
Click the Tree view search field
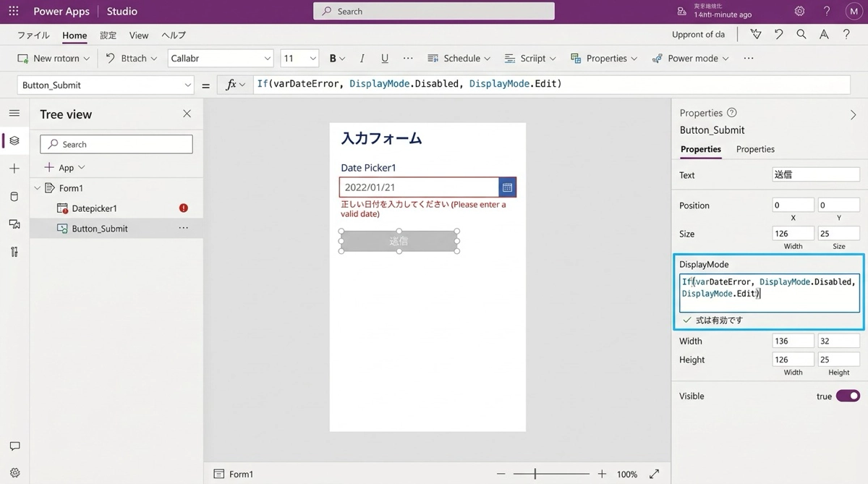coord(116,144)
